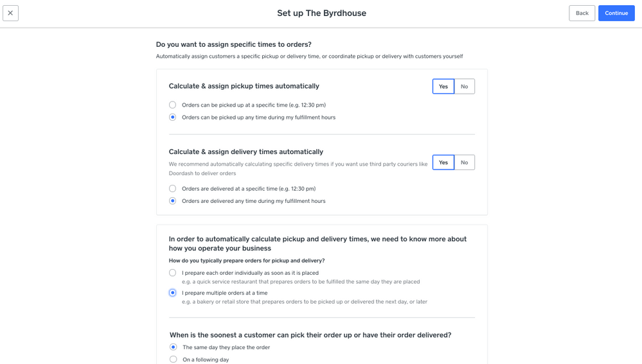The image size is (642, 364).
Task: Click the 'I prepare multiple orders' label text
Action: tap(224, 293)
